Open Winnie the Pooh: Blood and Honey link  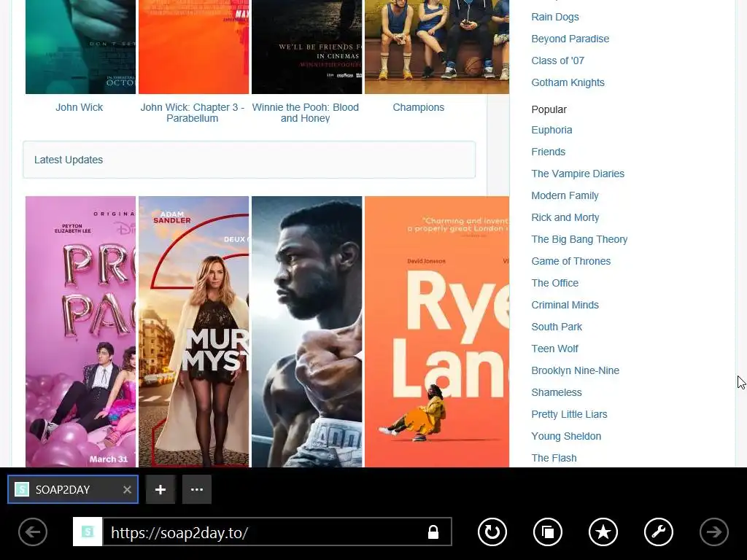pos(306,113)
